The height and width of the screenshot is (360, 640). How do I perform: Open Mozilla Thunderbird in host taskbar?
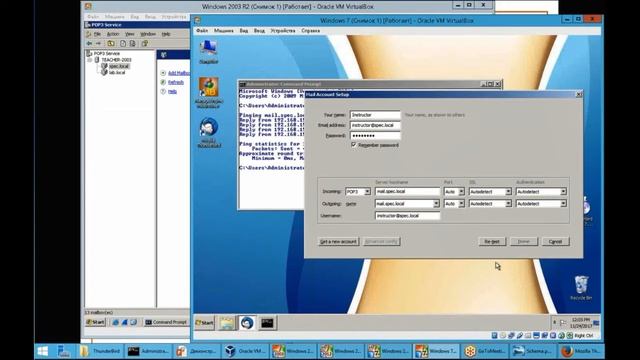click(580, 351)
